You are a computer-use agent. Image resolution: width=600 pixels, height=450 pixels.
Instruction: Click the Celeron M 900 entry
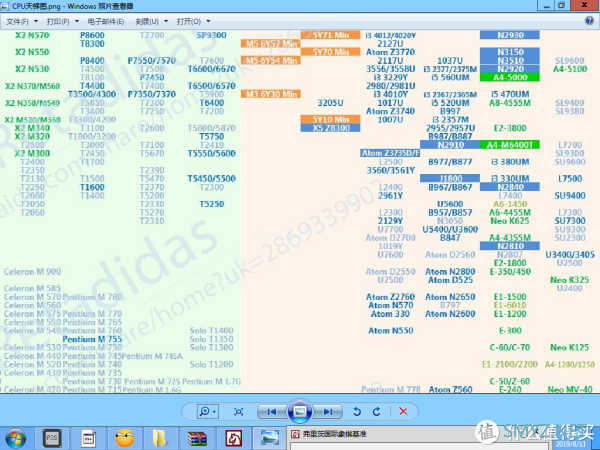click(x=33, y=272)
